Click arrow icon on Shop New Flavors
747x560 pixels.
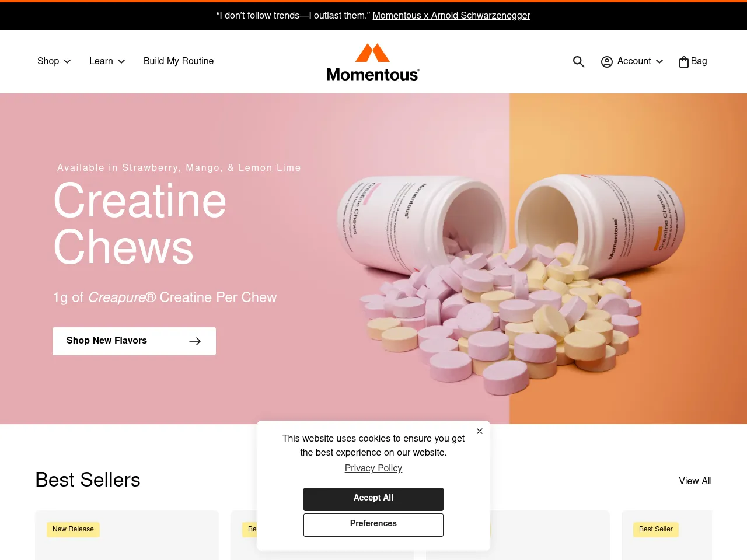[195, 341]
